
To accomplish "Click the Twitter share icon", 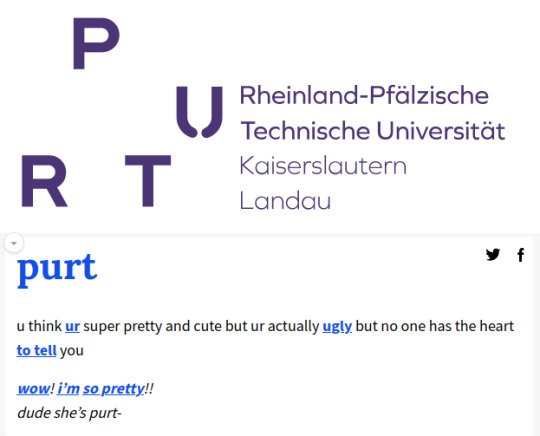I will (493, 255).
